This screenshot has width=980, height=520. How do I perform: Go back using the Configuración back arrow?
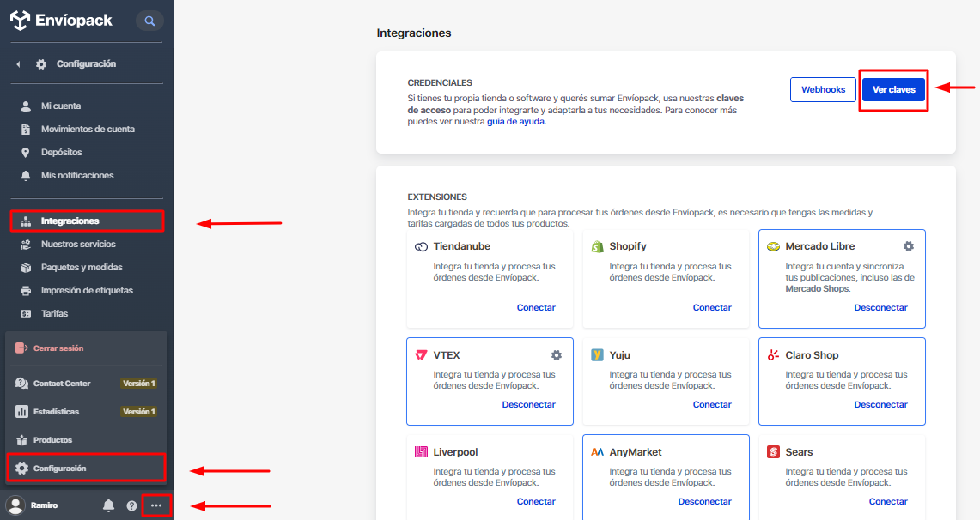[x=18, y=64]
